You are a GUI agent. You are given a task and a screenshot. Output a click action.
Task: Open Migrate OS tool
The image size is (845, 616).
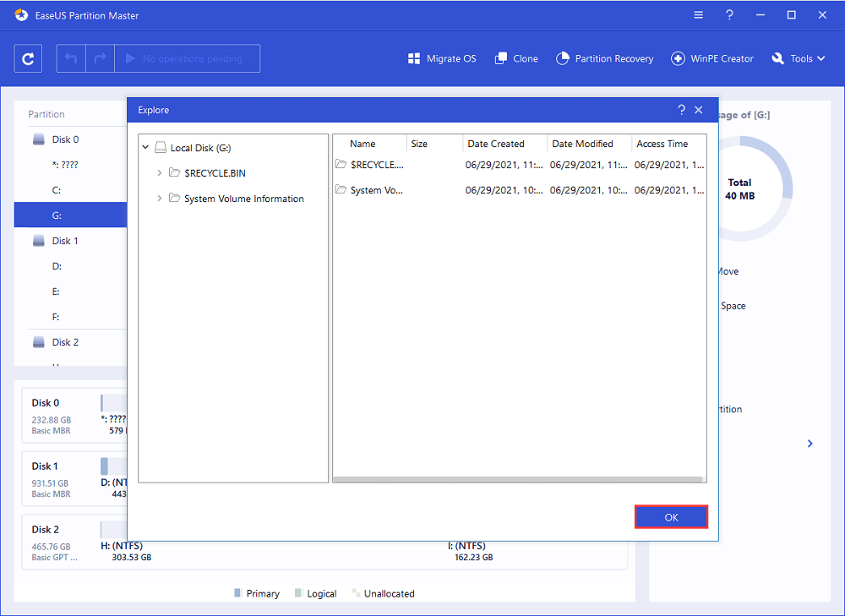tap(442, 59)
